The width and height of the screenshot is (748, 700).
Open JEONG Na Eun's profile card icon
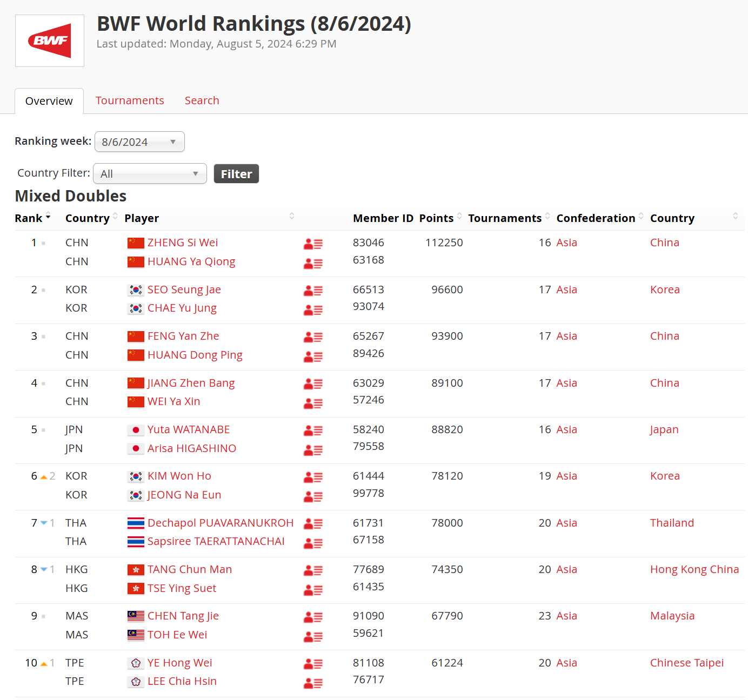tap(313, 496)
